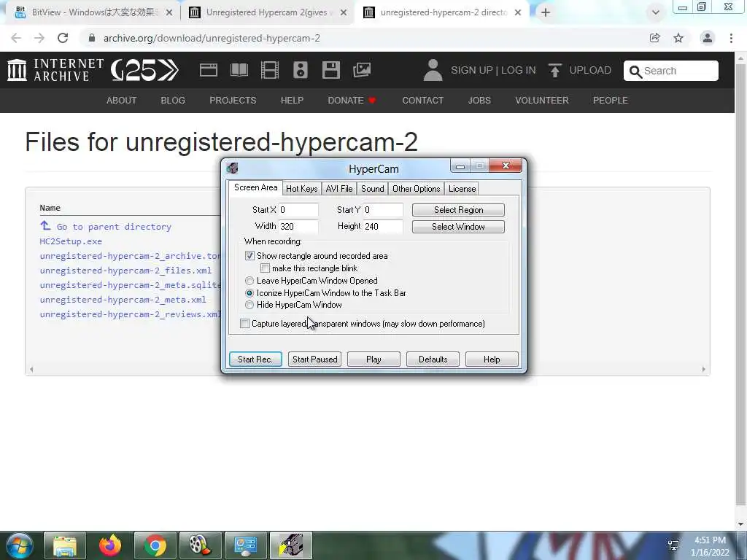Click the search magnifier icon
Image resolution: width=747 pixels, height=560 pixels.
click(x=635, y=71)
